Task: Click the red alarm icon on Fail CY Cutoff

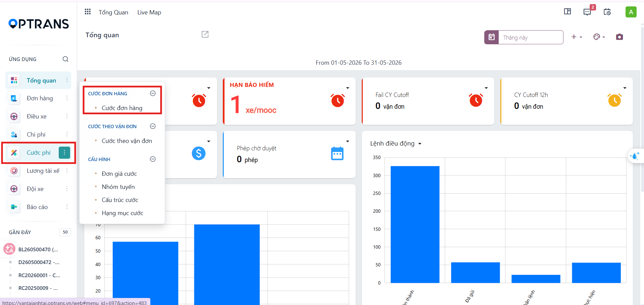Action: (476, 100)
